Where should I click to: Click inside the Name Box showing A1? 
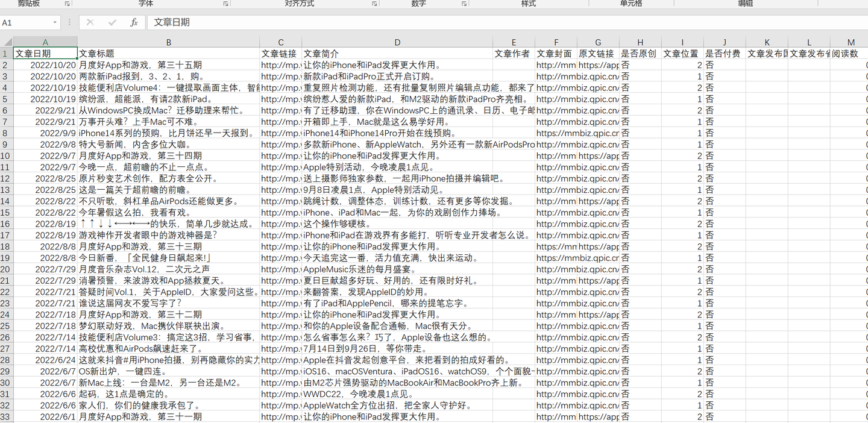coord(25,22)
